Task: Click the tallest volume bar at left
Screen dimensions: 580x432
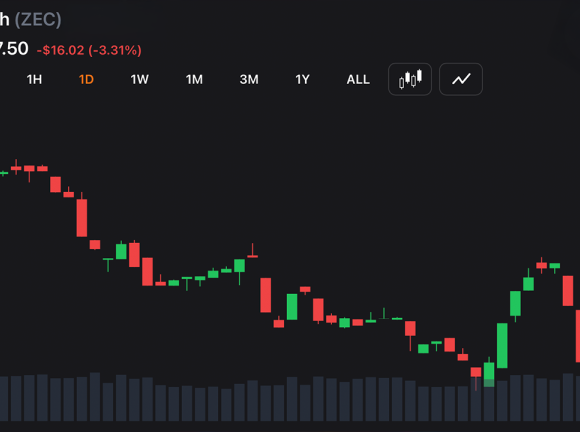Action: [x=95, y=396]
